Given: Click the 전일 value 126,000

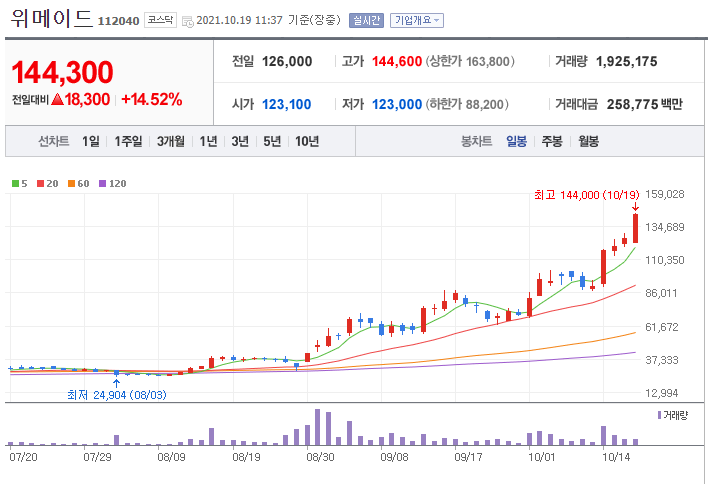Looking at the screenshot, I should click(x=287, y=61).
